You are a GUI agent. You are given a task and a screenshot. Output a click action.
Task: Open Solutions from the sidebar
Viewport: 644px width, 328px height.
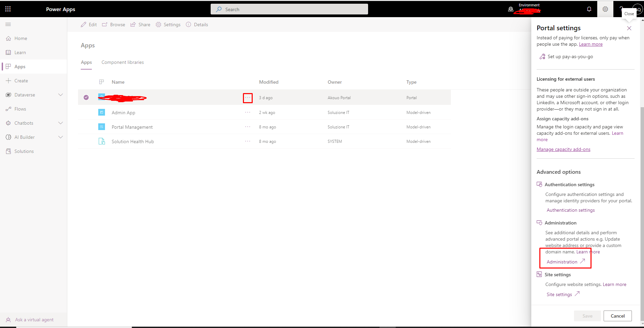pyautogui.click(x=24, y=151)
